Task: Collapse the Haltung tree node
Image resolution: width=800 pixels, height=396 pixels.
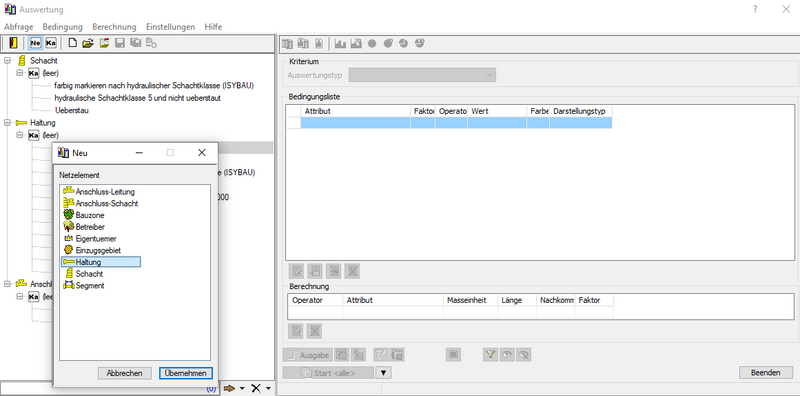Action: pyautogui.click(x=7, y=122)
